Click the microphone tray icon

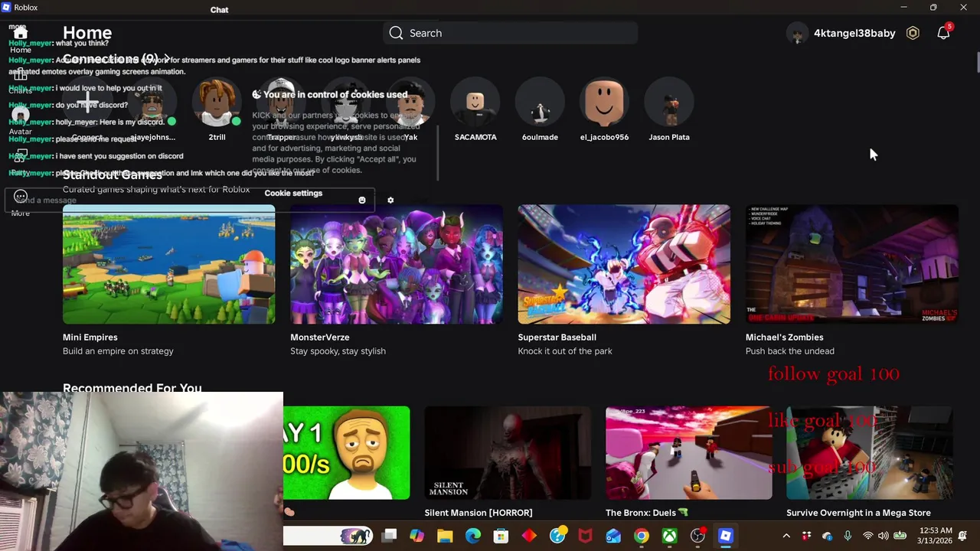click(848, 536)
